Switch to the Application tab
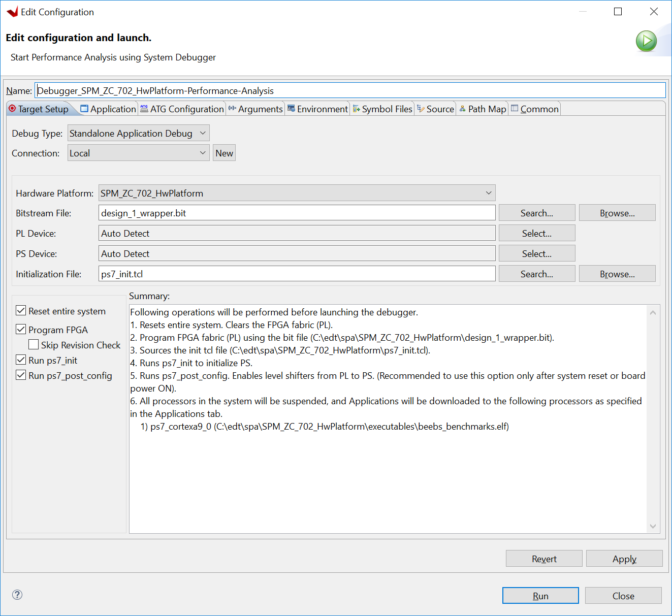This screenshot has height=616, width=672. click(108, 108)
